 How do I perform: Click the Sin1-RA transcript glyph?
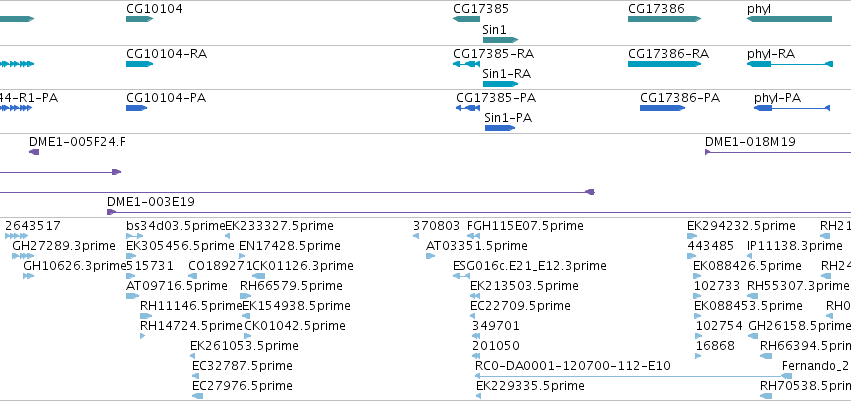(500, 84)
